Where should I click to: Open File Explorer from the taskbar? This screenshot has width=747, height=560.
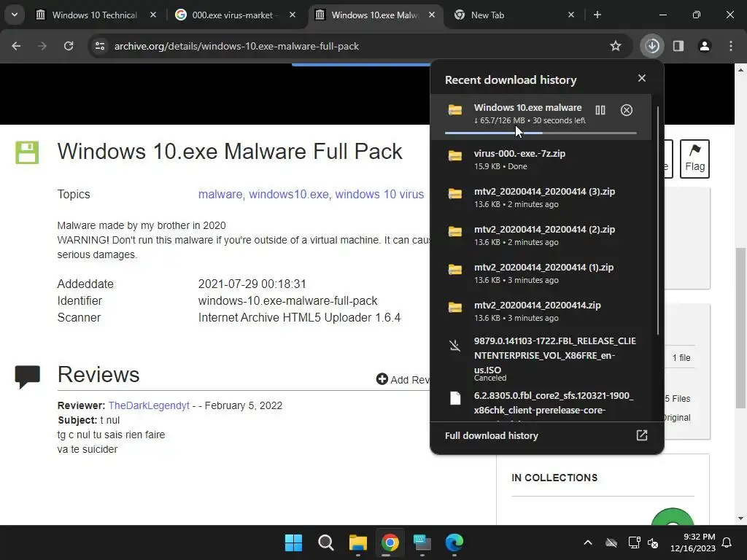pos(357,542)
